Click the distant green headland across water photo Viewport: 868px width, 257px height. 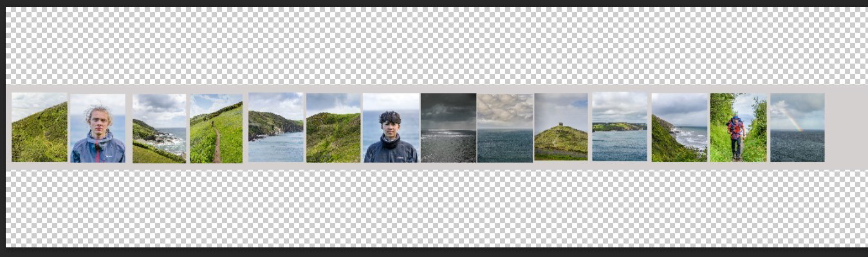620,127
